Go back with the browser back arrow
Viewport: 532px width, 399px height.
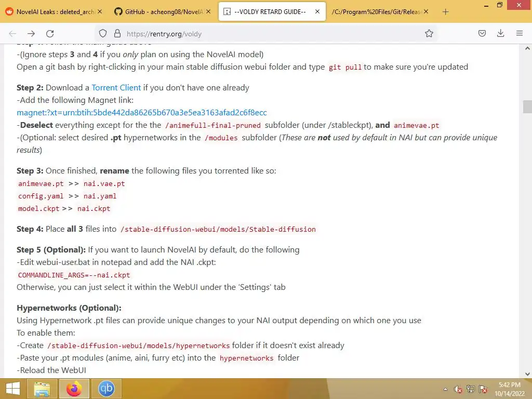point(12,34)
